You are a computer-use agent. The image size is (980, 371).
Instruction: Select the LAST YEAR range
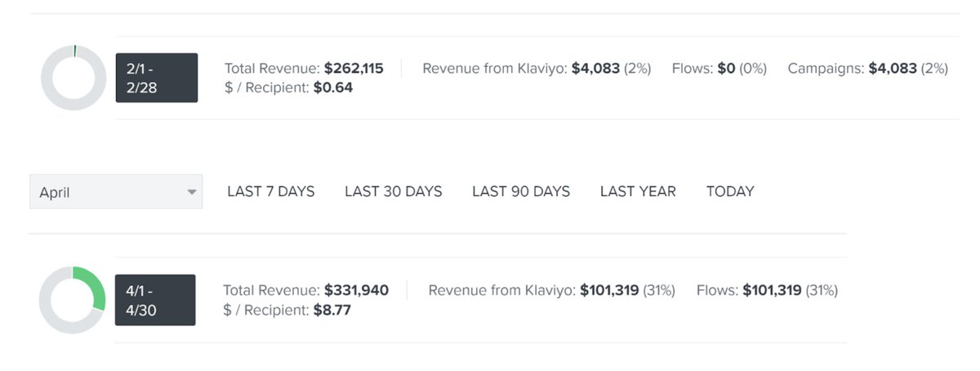[638, 191]
